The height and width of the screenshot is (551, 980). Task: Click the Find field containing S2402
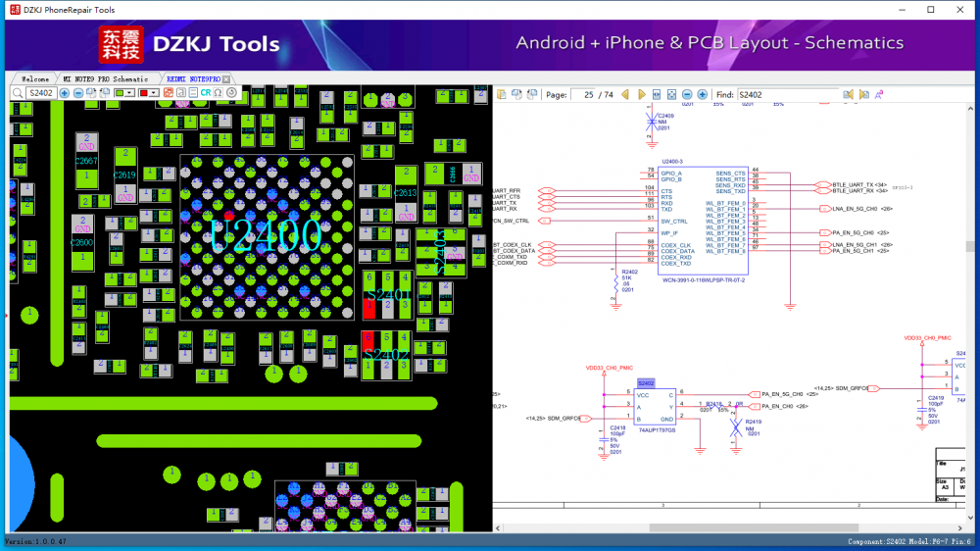[788, 95]
